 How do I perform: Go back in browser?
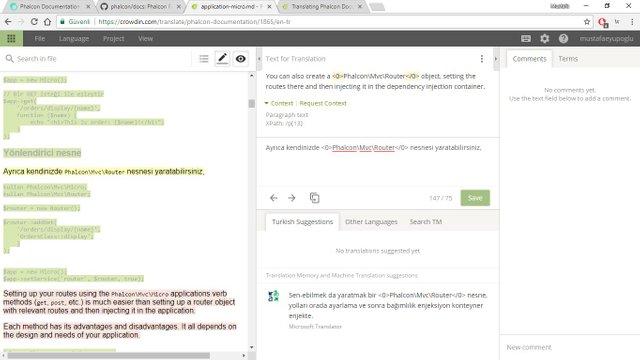tap(8, 22)
